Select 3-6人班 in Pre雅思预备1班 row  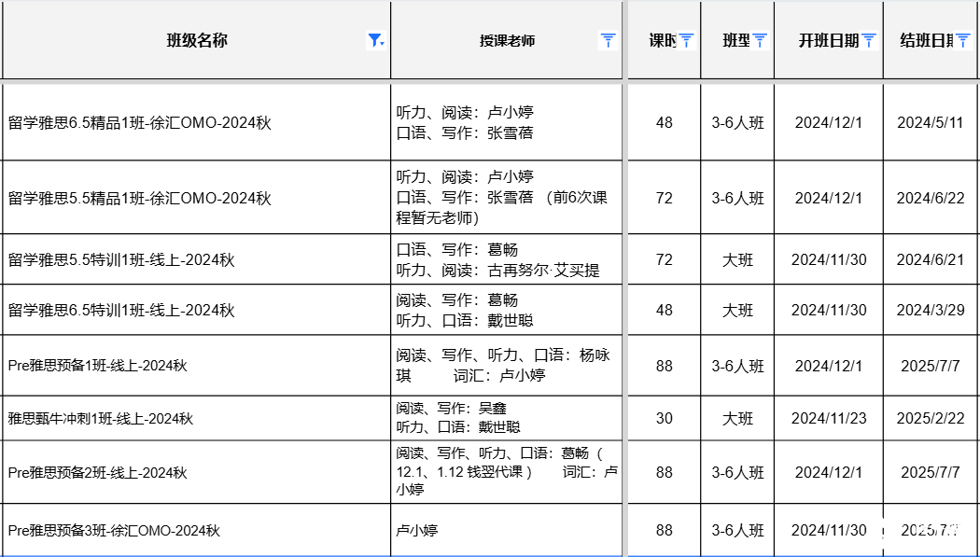point(737,366)
